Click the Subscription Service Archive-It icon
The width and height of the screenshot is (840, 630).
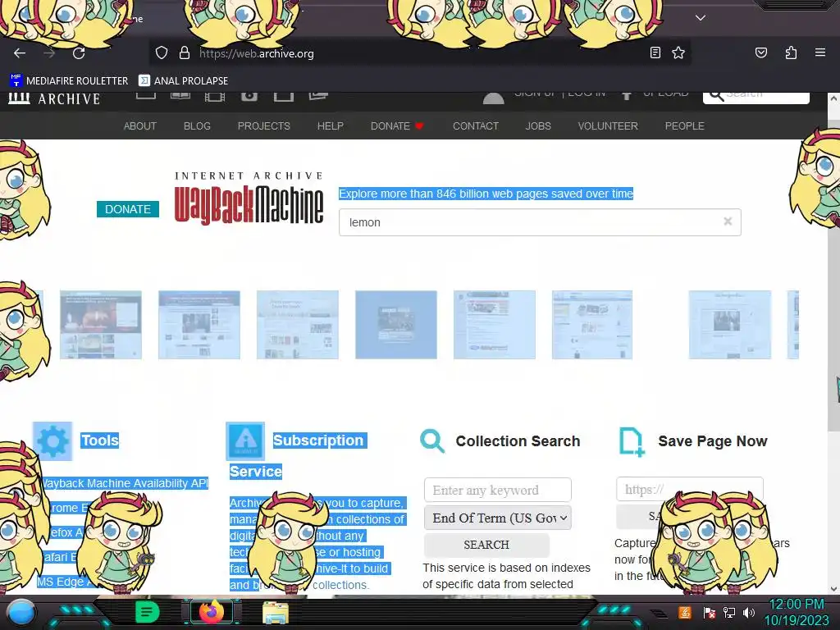pos(245,441)
